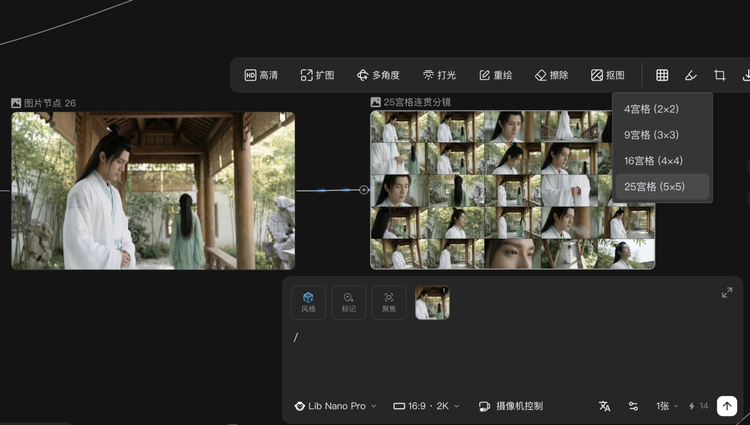Select the 打光 relighting tool

coord(439,75)
